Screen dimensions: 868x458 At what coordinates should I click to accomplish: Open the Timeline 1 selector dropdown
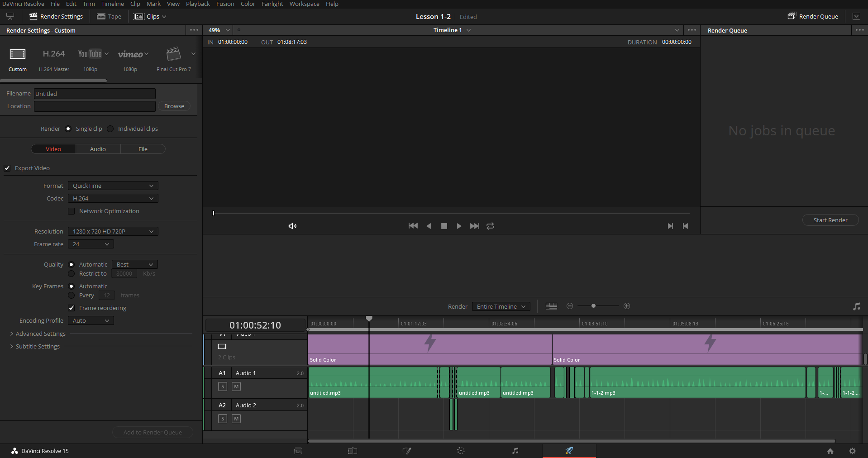point(452,30)
